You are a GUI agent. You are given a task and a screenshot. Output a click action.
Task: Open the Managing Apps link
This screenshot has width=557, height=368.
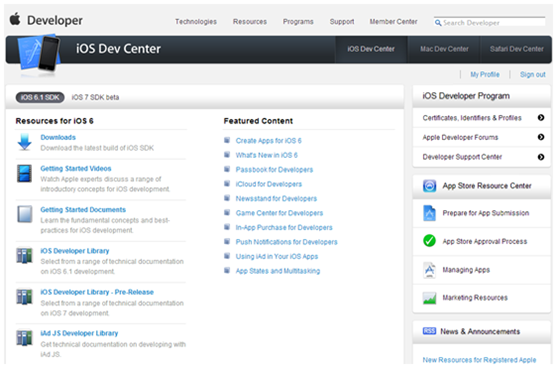[466, 270]
